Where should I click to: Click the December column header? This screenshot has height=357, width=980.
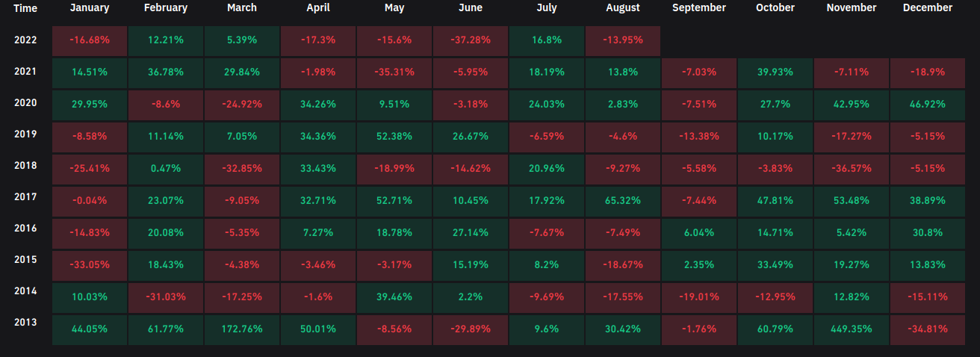click(927, 8)
